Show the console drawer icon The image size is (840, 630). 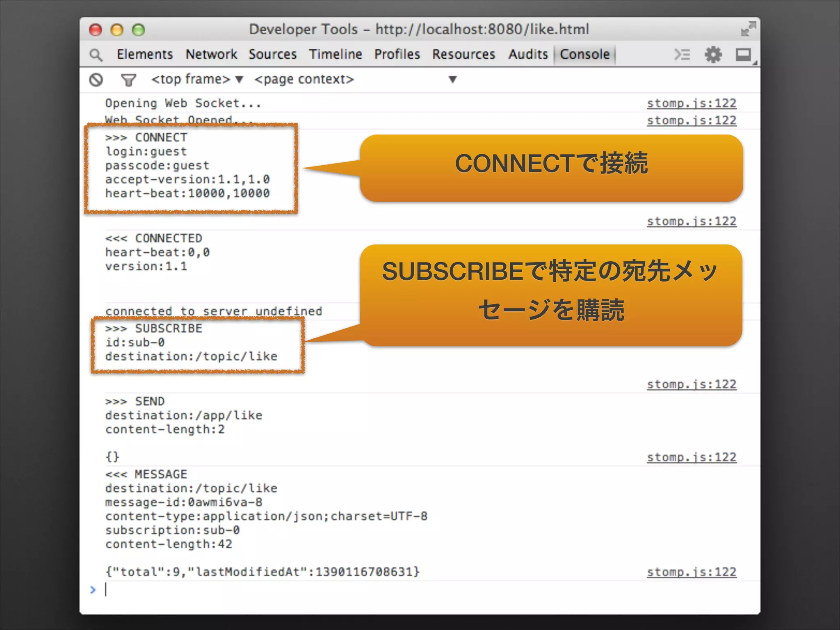click(x=682, y=55)
